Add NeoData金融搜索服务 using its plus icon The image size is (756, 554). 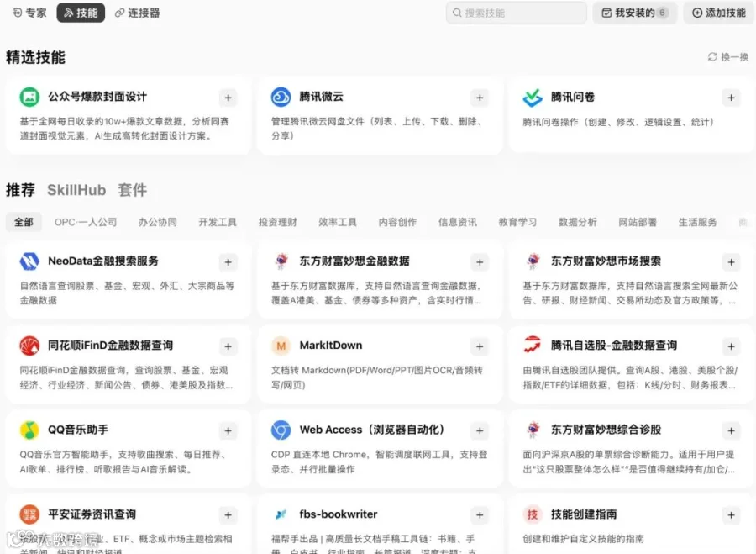[228, 262]
